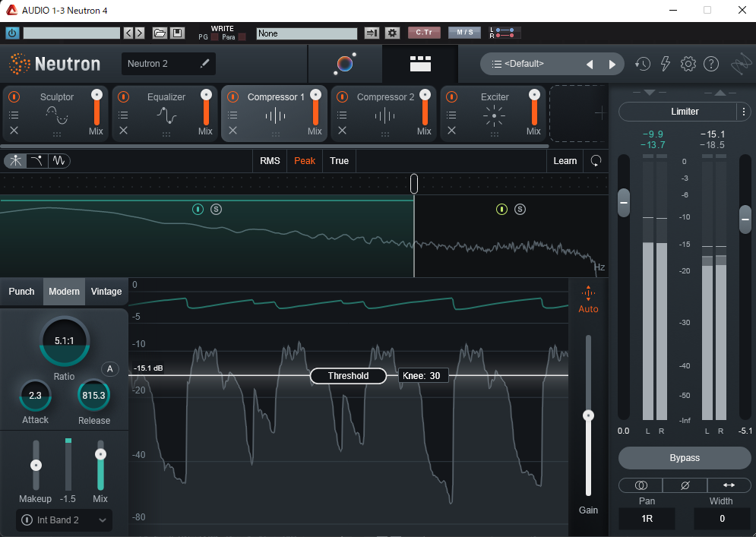
Task: Click the Learn crossover button
Action: pyautogui.click(x=565, y=161)
